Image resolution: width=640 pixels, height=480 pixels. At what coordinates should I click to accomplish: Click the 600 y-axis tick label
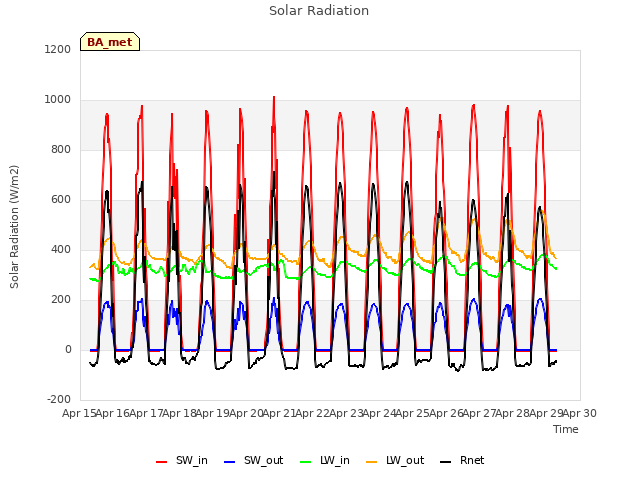click(61, 200)
